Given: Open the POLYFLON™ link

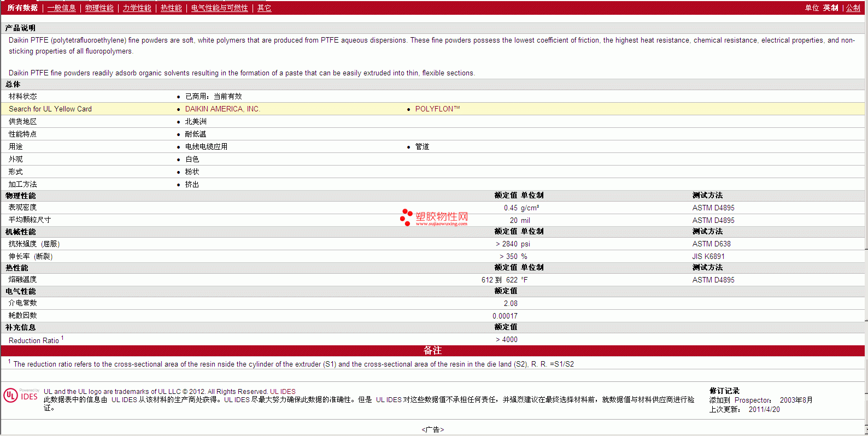Looking at the screenshot, I should pyautogui.click(x=437, y=109).
